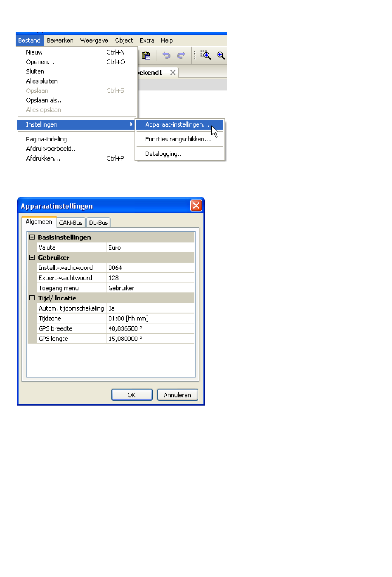Switch to the Algemeen tab
Viewport: 392px width, 577px height.
[x=39, y=222]
